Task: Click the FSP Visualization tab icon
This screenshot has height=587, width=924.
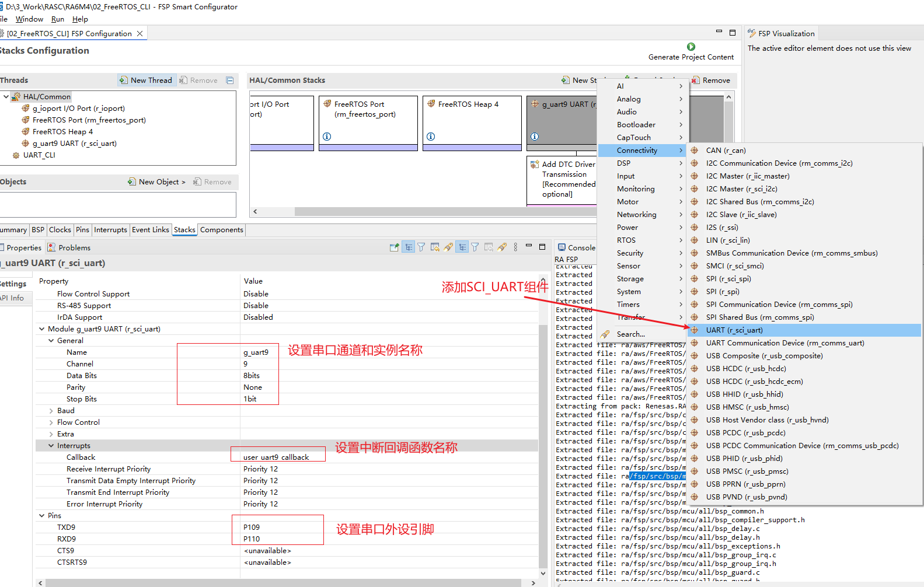Action: pos(752,33)
